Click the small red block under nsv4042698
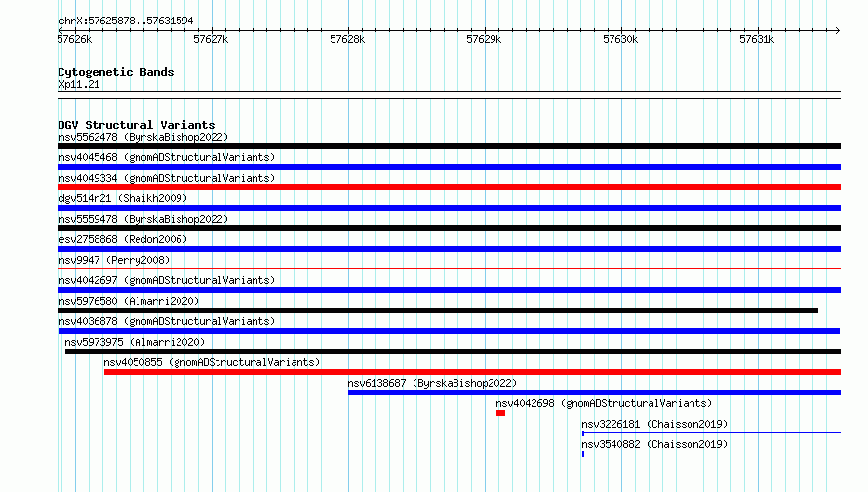Viewport: 868px width, 492px height. [501, 413]
